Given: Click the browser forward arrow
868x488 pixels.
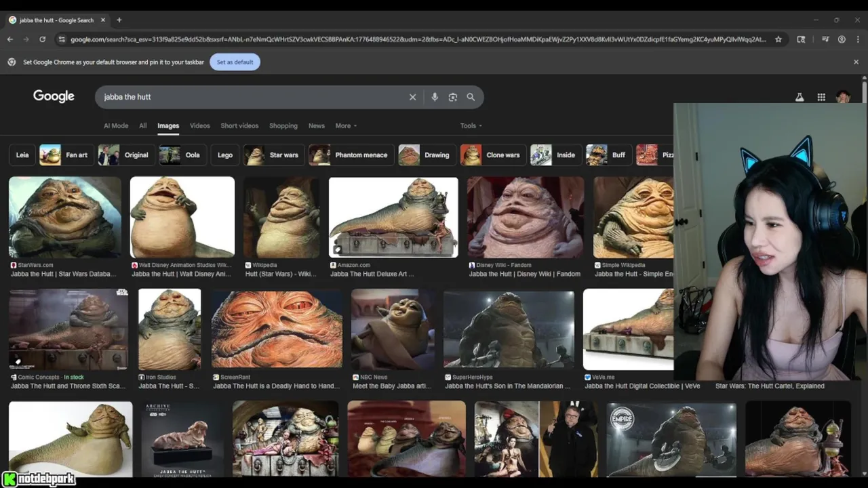Looking at the screenshot, I should 26,39.
